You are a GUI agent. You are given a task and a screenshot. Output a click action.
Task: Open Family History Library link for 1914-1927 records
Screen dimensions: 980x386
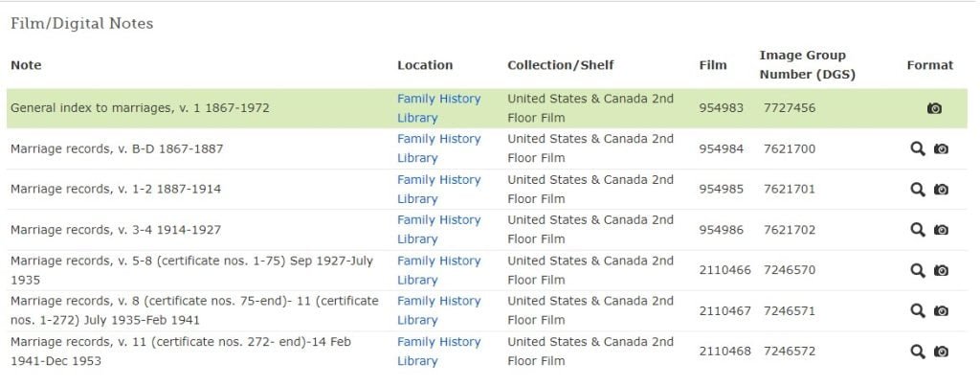pos(438,230)
